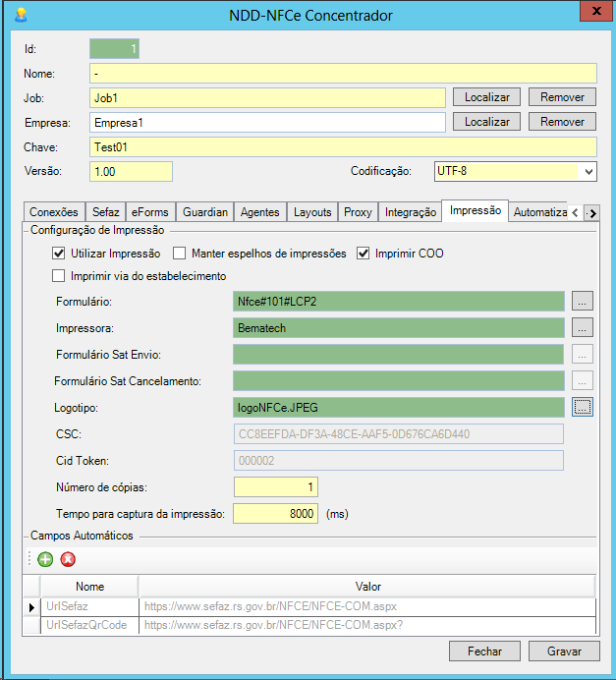The height and width of the screenshot is (680, 616).
Task: Click the green add field icon
Action: tap(45, 560)
